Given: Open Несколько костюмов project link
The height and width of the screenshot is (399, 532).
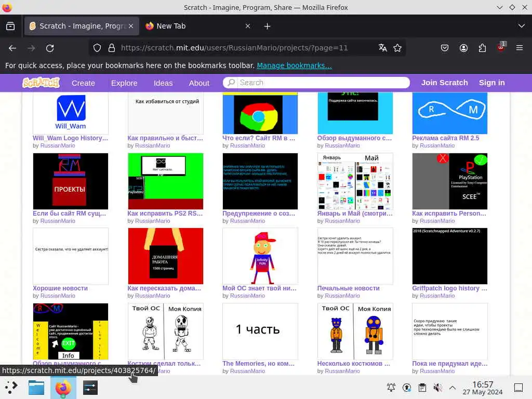Looking at the screenshot, I should (x=353, y=363).
